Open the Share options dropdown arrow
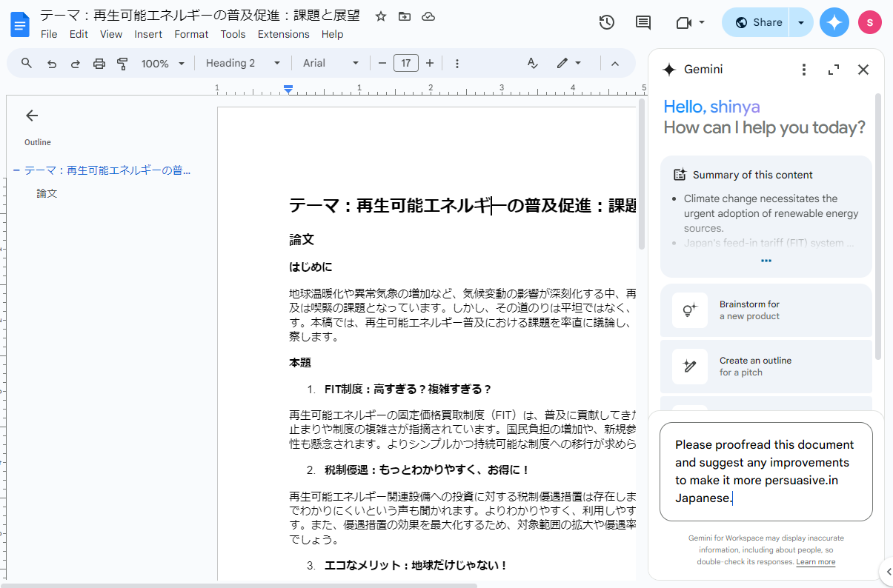This screenshot has width=893, height=588. point(801,22)
